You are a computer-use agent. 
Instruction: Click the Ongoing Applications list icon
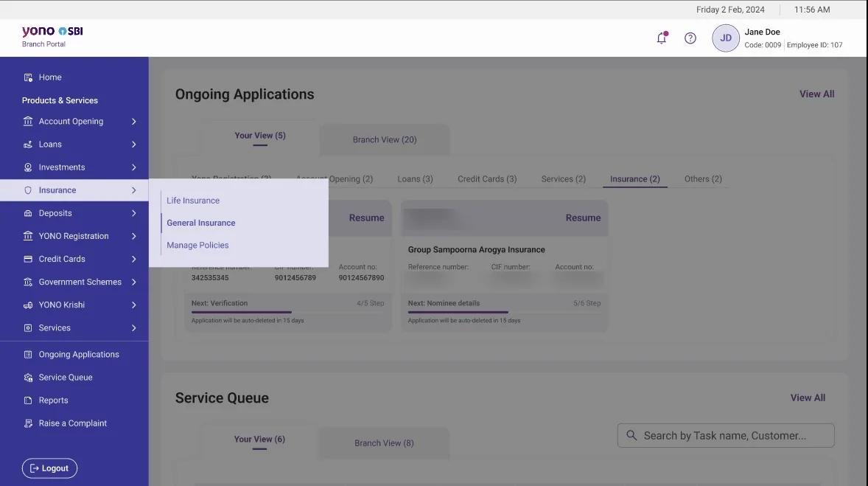(28, 355)
